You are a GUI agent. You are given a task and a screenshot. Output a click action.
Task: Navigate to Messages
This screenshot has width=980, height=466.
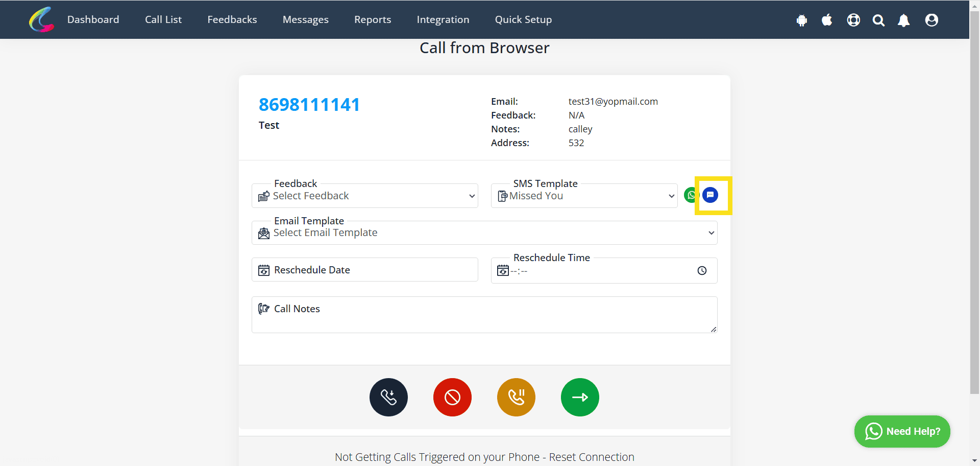point(306,19)
